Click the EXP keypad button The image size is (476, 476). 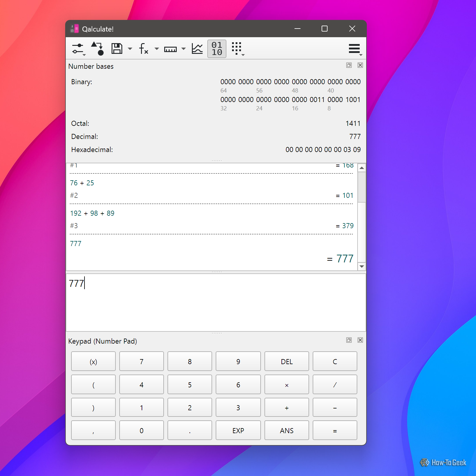[x=238, y=430]
